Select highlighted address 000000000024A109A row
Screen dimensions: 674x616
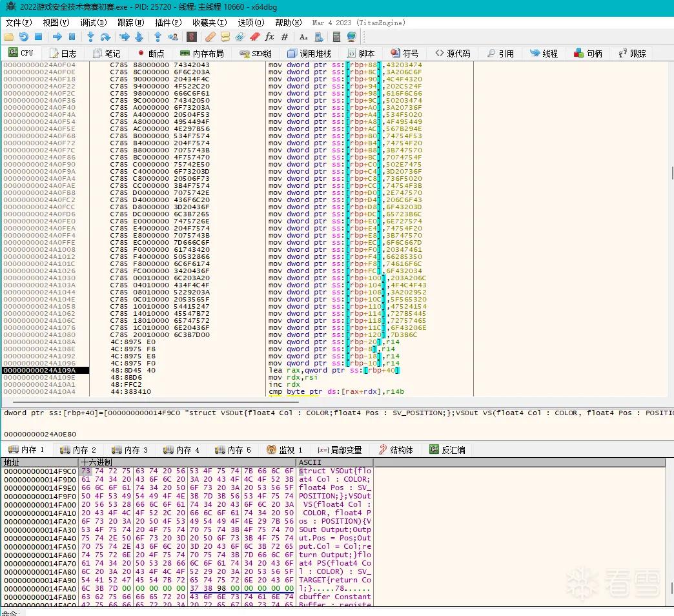point(46,370)
